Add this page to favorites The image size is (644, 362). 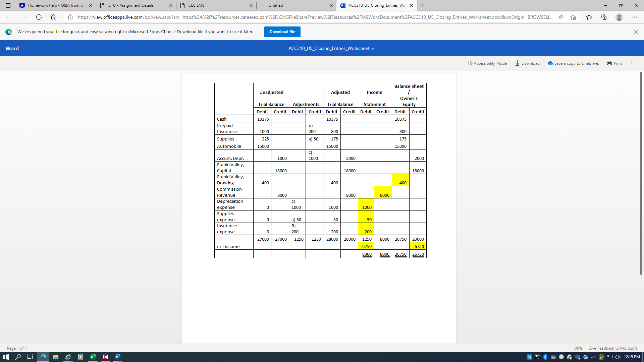point(573,17)
